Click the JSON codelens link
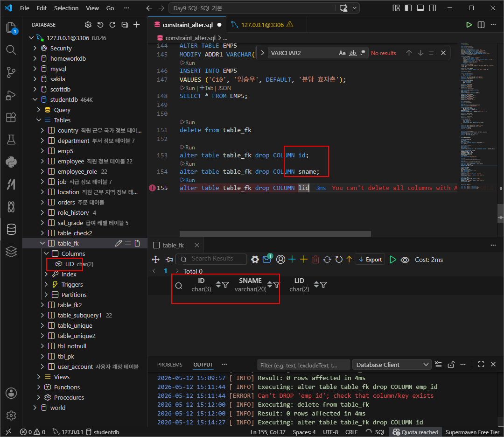This screenshot has width=504, height=437. [224, 88]
